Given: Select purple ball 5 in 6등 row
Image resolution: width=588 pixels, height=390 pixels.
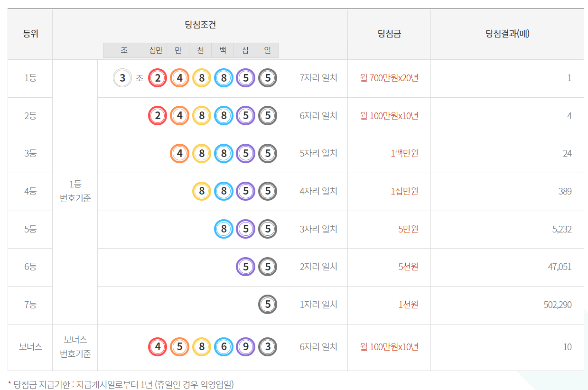Looking at the screenshot, I should coord(245,267).
